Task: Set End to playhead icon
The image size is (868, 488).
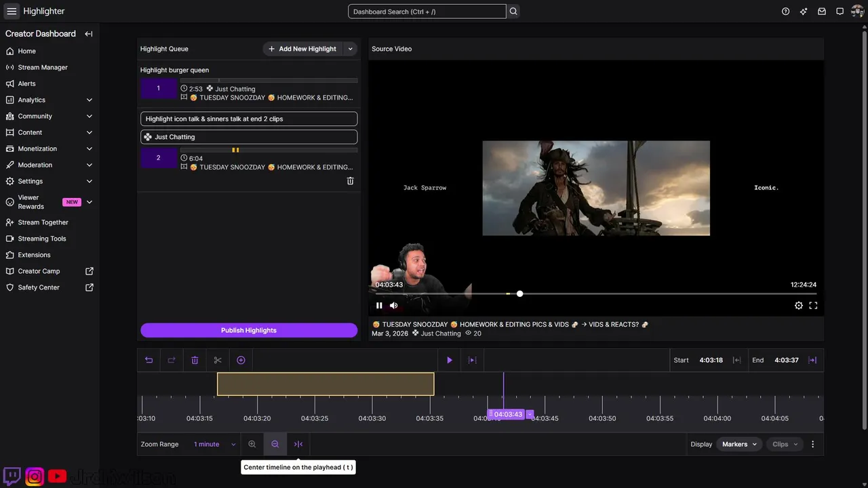Action: click(812, 360)
